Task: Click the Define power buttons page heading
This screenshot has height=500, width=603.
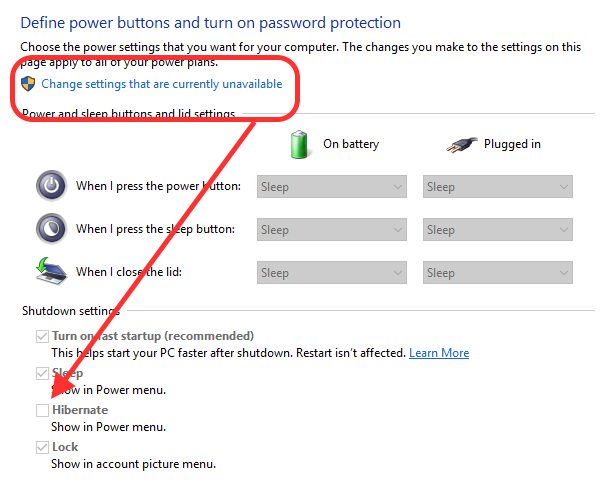Action: [x=210, y=23]
